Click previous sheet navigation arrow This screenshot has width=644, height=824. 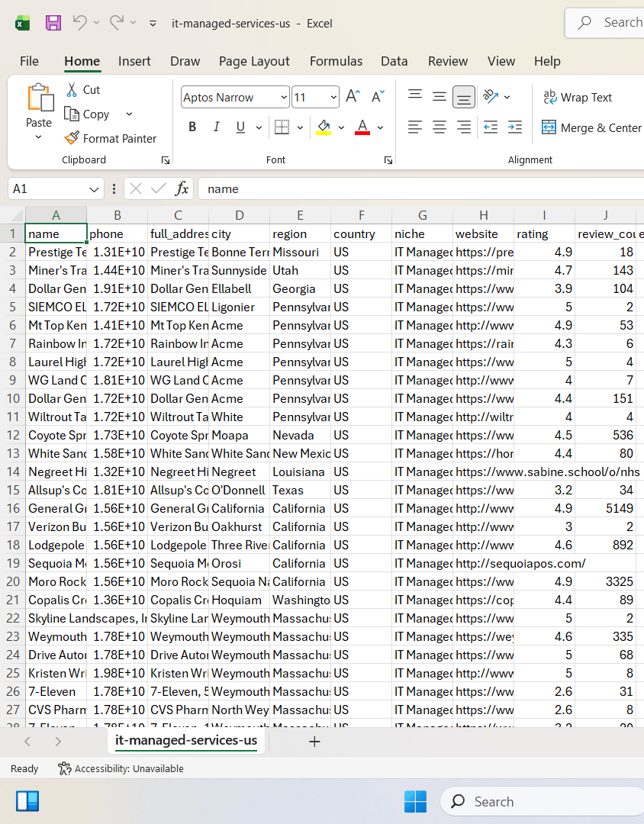pos(27,742)
